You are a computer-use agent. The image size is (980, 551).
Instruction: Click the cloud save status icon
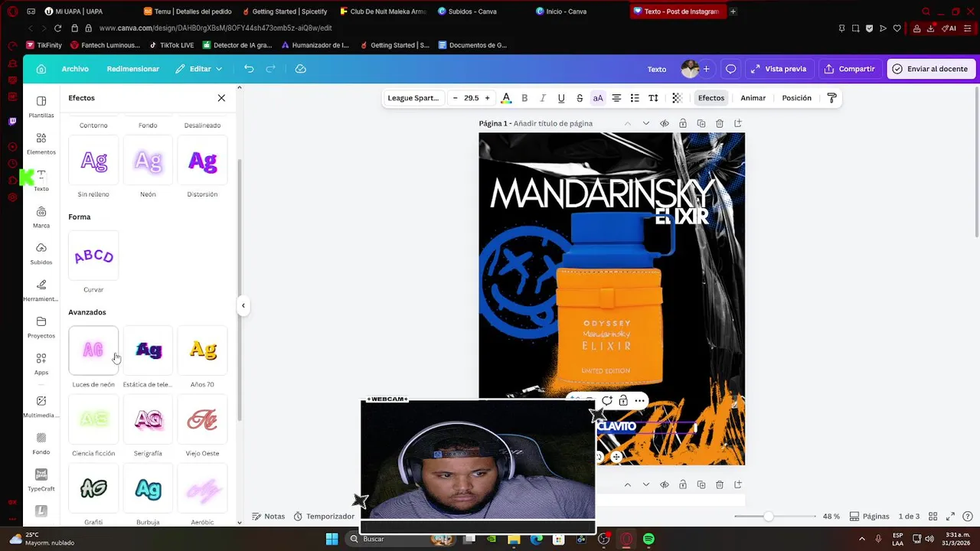(x=301, y=69)
